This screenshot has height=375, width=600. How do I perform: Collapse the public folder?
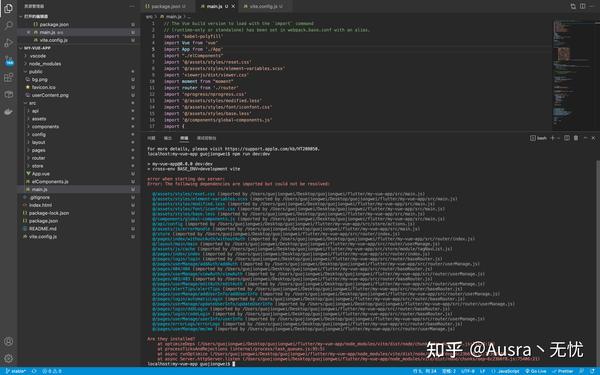pyautogui.click(x=34, y=72)
